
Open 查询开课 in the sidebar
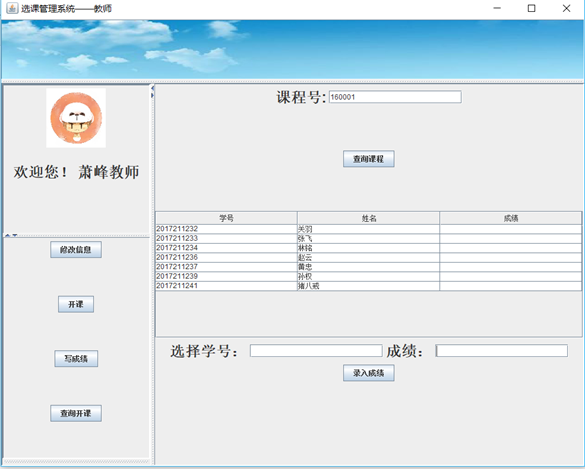[76, 413]
